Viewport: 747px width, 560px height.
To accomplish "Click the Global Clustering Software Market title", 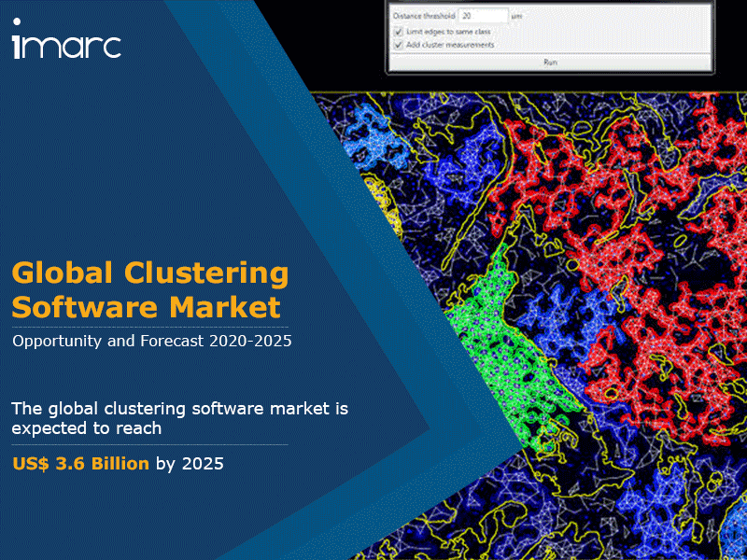I will tap(149, 289).
